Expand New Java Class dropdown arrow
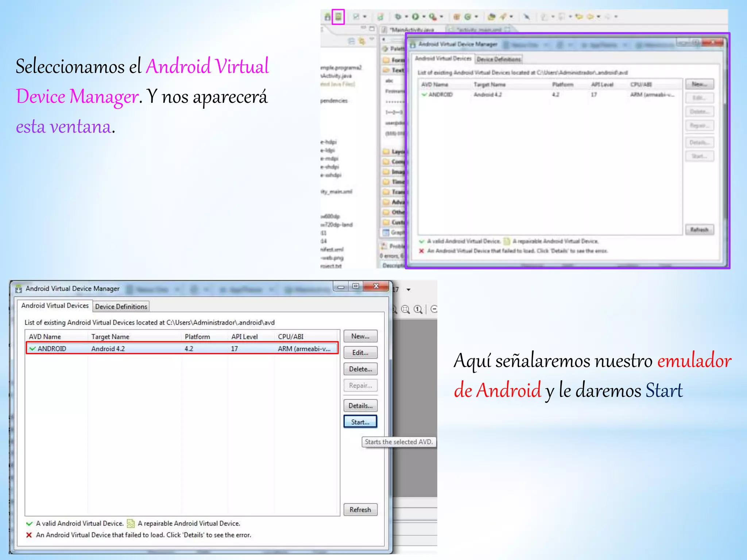The width and height of the screenshot is (747, 560). (476, 17)
